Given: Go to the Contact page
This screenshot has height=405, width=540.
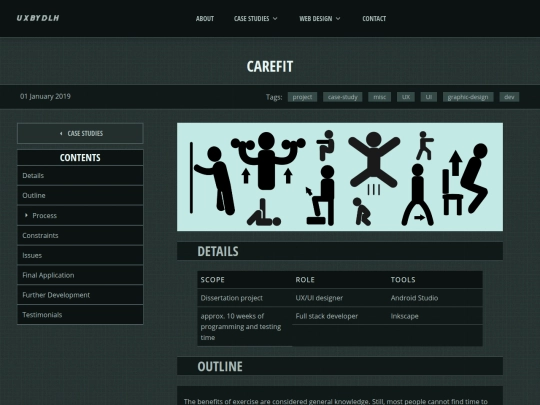Looking at the screenshot, I should point(374,19).
